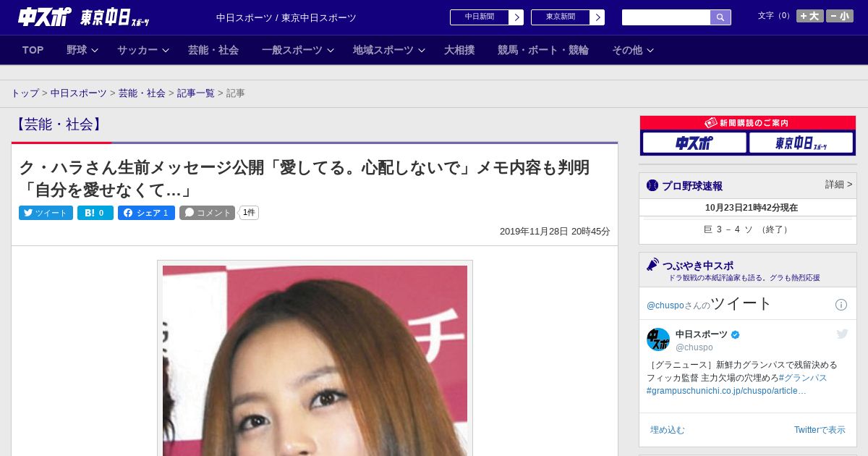Click the 【芸能・社会】 section heading
868x456 pixels.
point(59,124)
